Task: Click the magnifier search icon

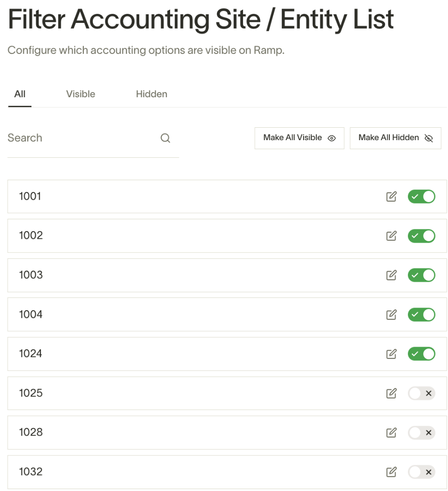Action: 165,138
